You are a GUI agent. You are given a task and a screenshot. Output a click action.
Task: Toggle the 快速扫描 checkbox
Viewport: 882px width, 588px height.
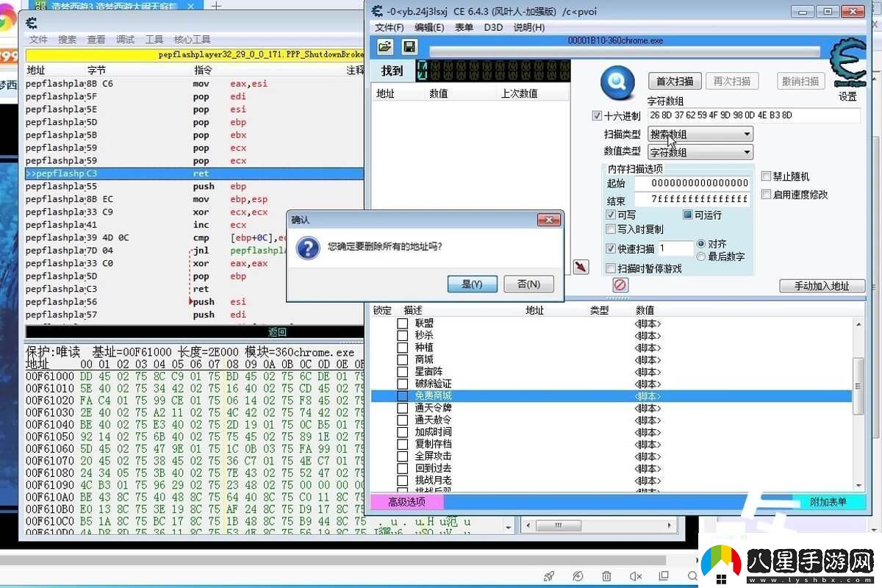pyautogui.click(x=611, y=248)
